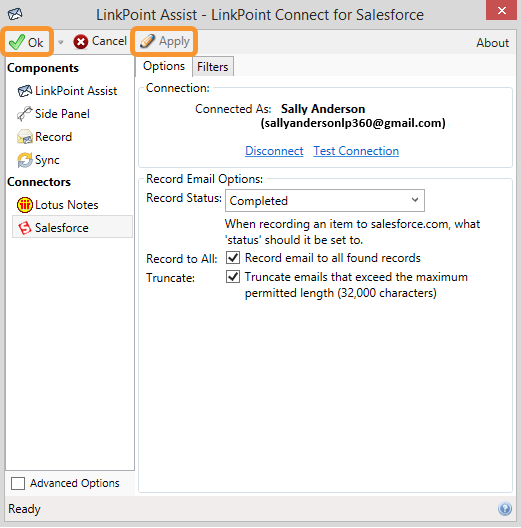Image resolution: width=521 pixels, height=528 pixels.
Task: Click the blue help icon in status bar
Action: click(505, 508)
